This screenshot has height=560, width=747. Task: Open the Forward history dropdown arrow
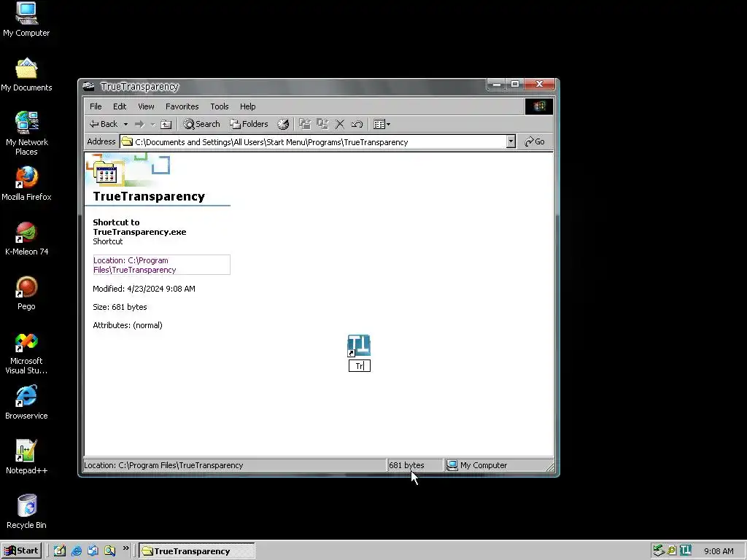pos(153,124)
